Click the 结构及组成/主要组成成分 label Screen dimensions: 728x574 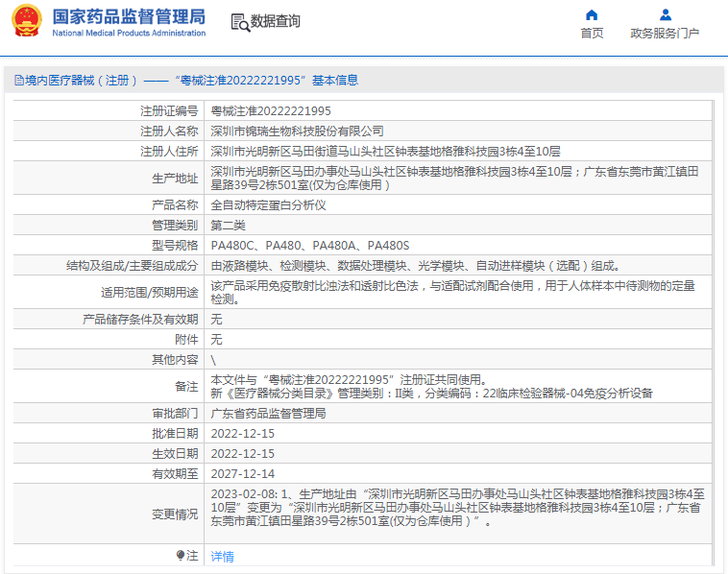tap(132, 266)
